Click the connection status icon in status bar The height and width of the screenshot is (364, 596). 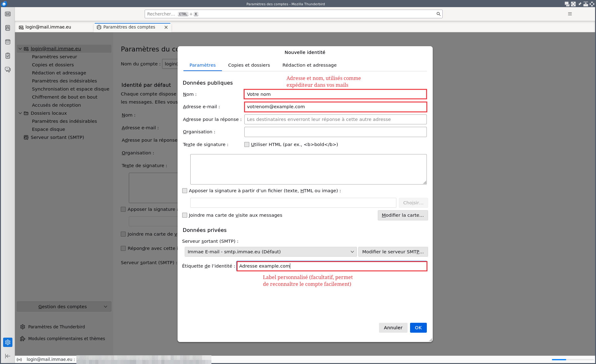pos(20,360)
